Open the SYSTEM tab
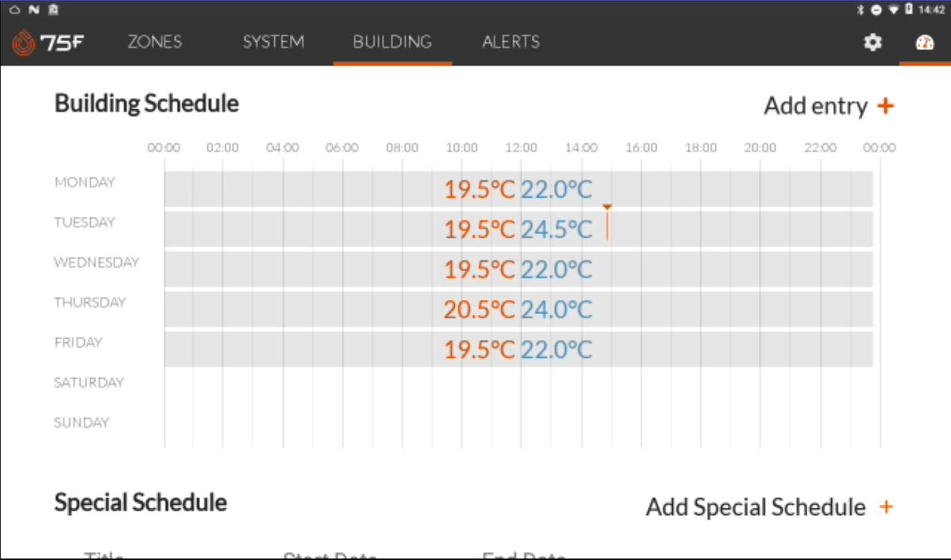 [x=273, y=42]
